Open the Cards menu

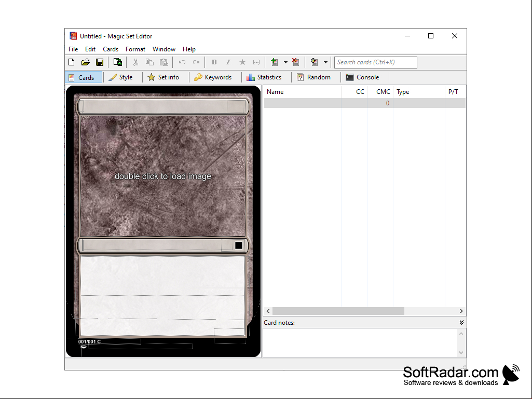click(111, 49)
